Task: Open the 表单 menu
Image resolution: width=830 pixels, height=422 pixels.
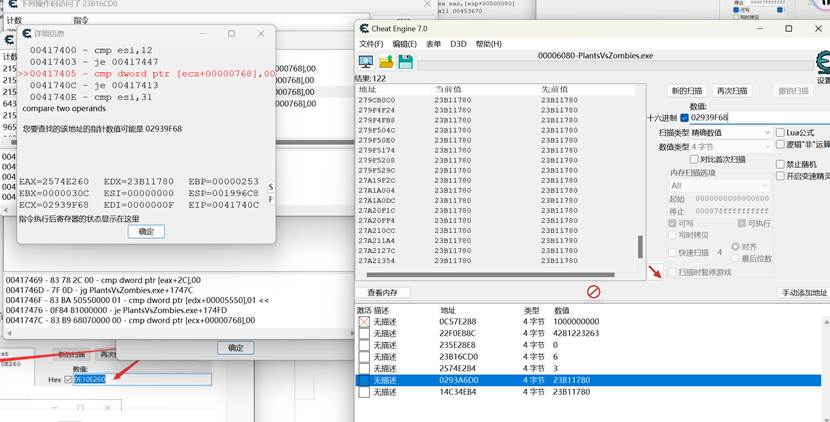Action: pyautogui.click(x=434, y=44)
